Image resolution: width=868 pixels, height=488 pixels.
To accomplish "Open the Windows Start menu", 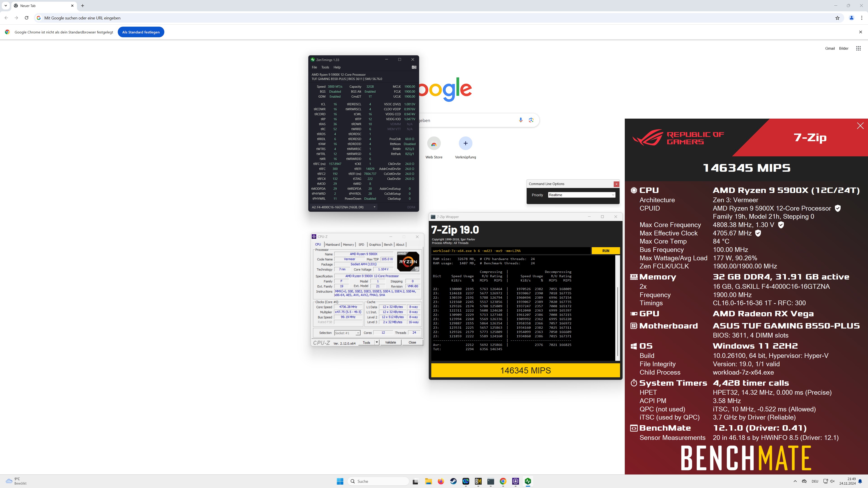I will 340,481.
